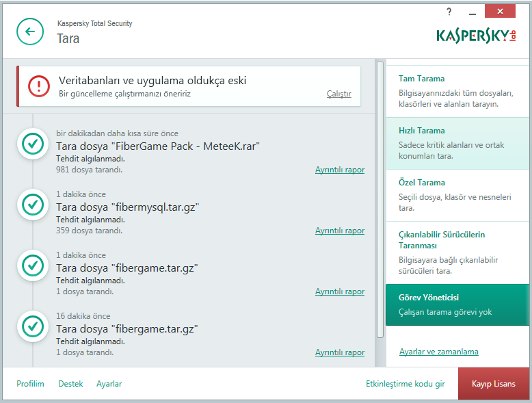Click '359 dosya tarandı.' text
Image resolution: width=532 pixels, height=403 pixels.
tap(89, 231)
